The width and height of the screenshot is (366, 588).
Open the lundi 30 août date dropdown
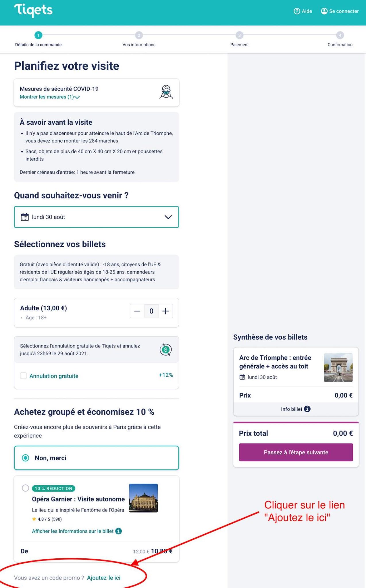click(168, 217)
